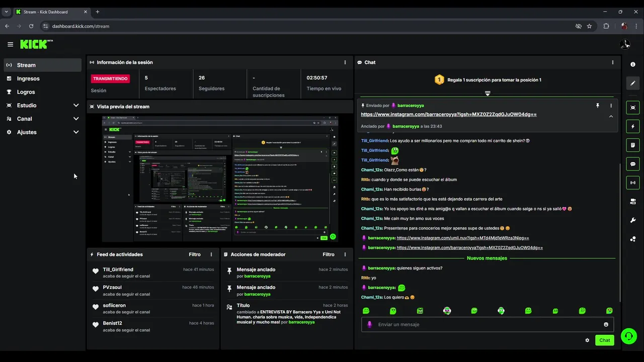
Task: Open the Feed de actividades Filtro
Action: (x=195, y=254)
